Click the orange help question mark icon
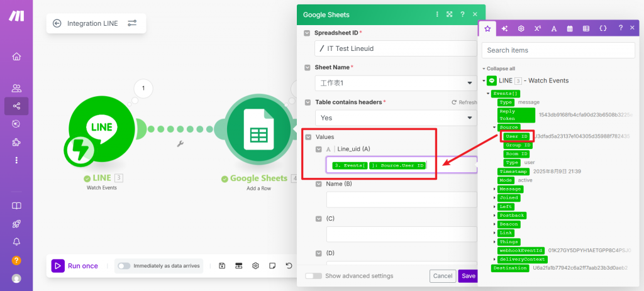The height and width of the screenshot is (291, 644). coord(16,260)
